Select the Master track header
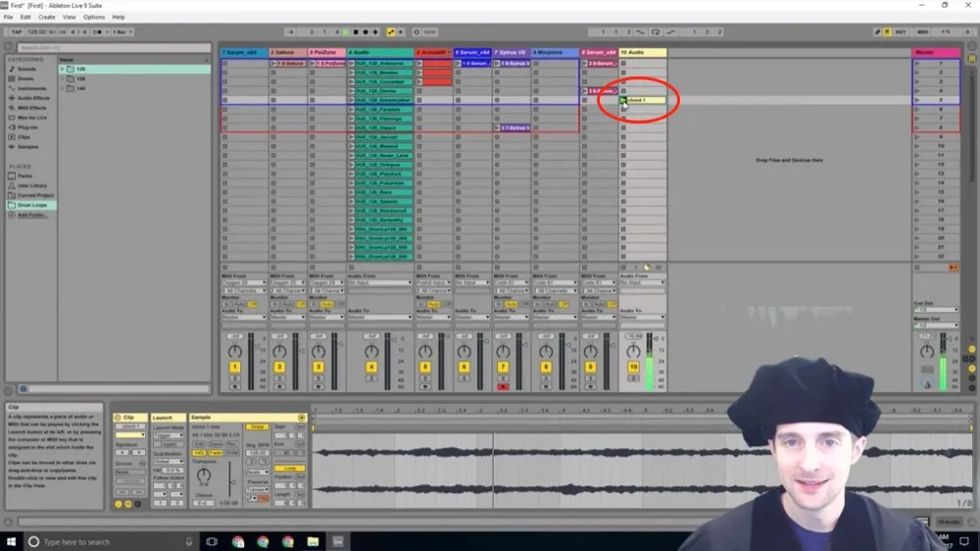The image size is (980, 551). (x=936, y=53)
